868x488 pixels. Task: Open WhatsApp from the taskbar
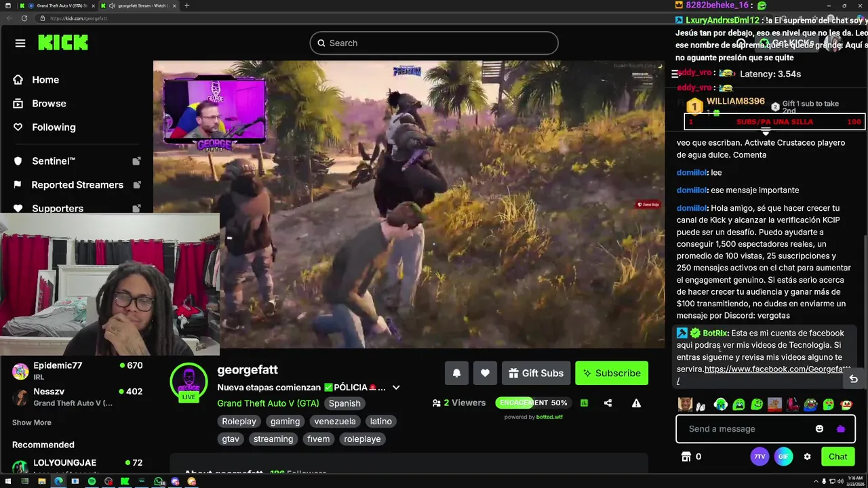click(x=159, y=481)
